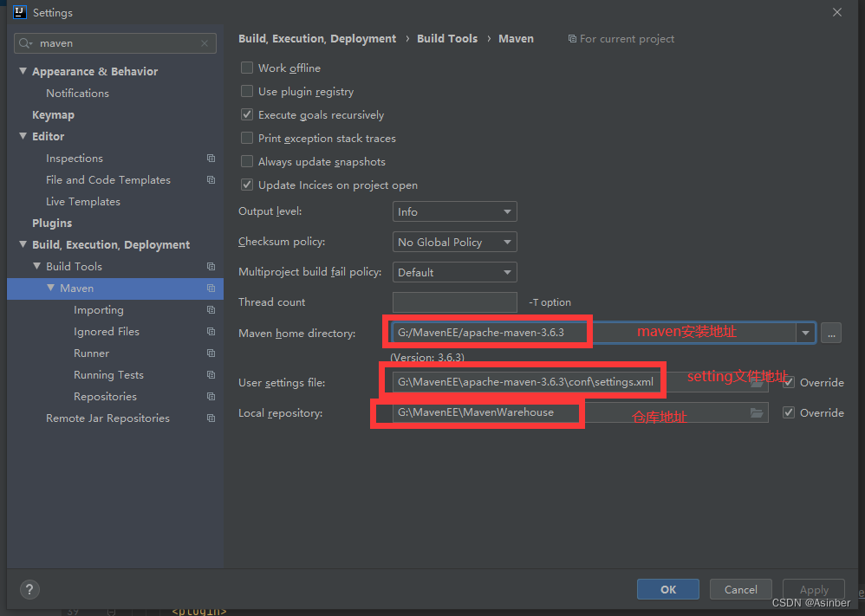Click in the Thread count field
865x616 pixels.
point(454,302)
